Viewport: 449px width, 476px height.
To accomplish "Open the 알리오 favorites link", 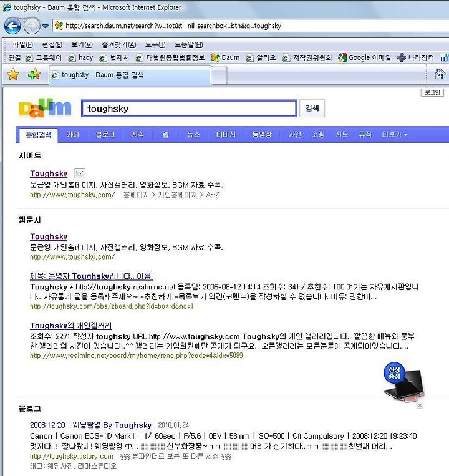I will click(261, 57).
